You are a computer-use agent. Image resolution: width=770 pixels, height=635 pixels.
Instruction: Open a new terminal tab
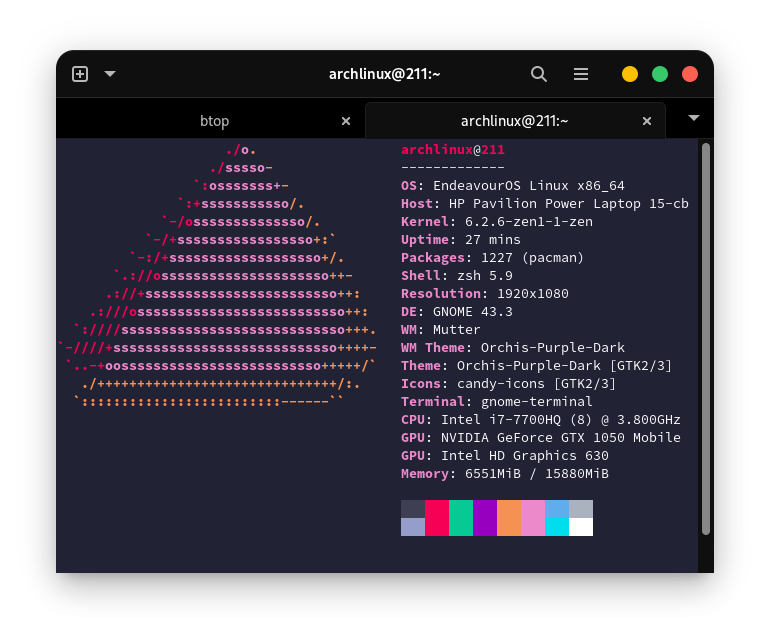[80, 74]
